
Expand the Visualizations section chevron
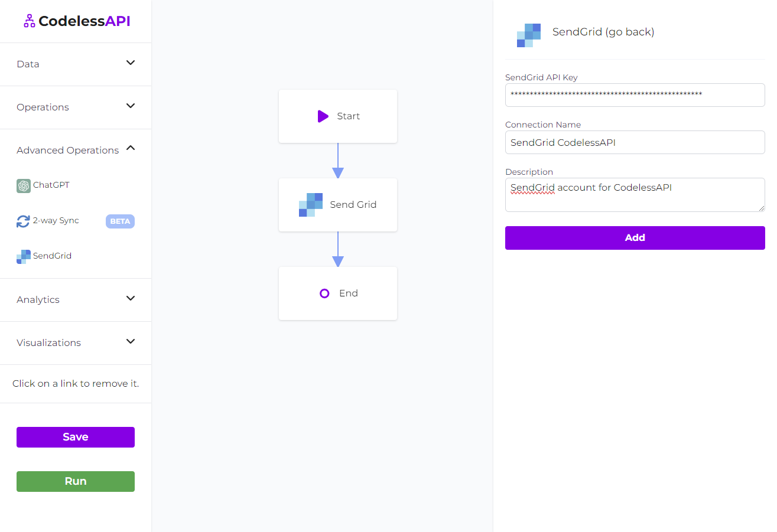pyautogui.click(x=131, y=341)
